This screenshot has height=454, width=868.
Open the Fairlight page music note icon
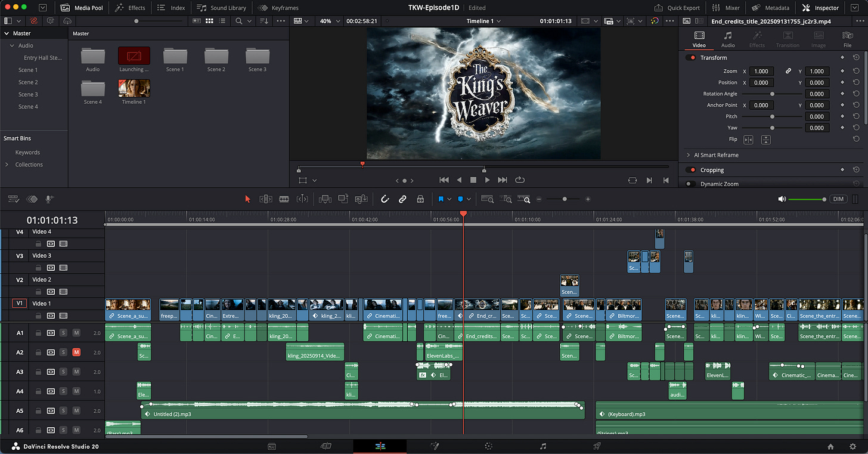[x=542, y=446]
